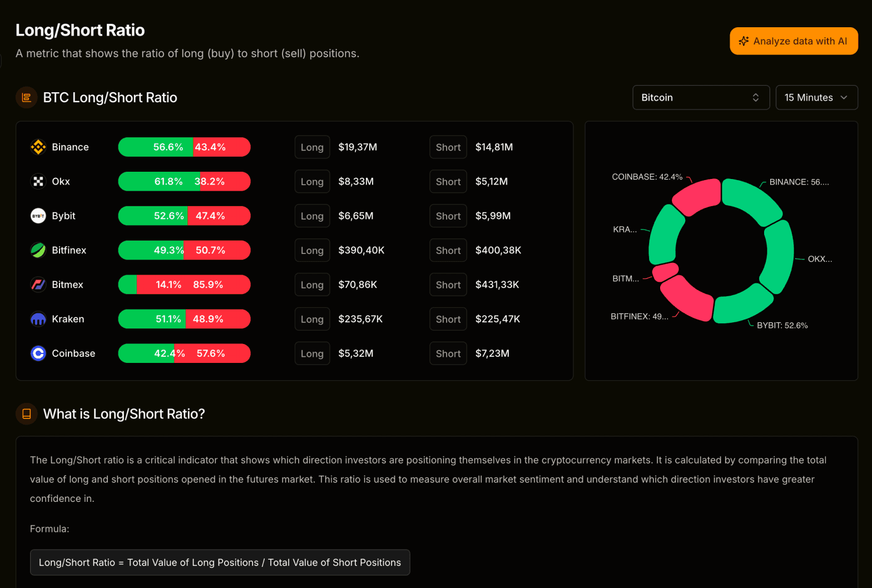The height and width of the screenshot is (588, 872).
Task: Click the $19,37M Binance long value
Action: pyautogui.click(x=358, y=147)
